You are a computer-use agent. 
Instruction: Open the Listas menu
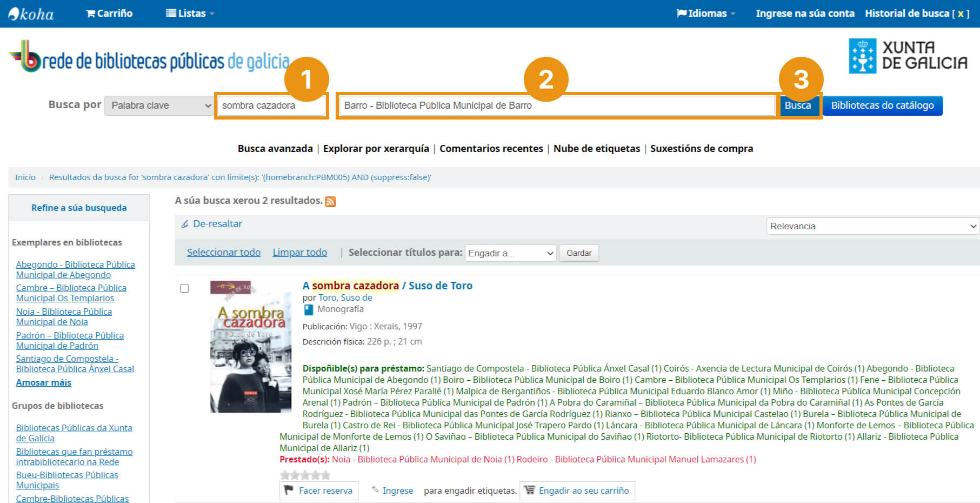(190, 14)
